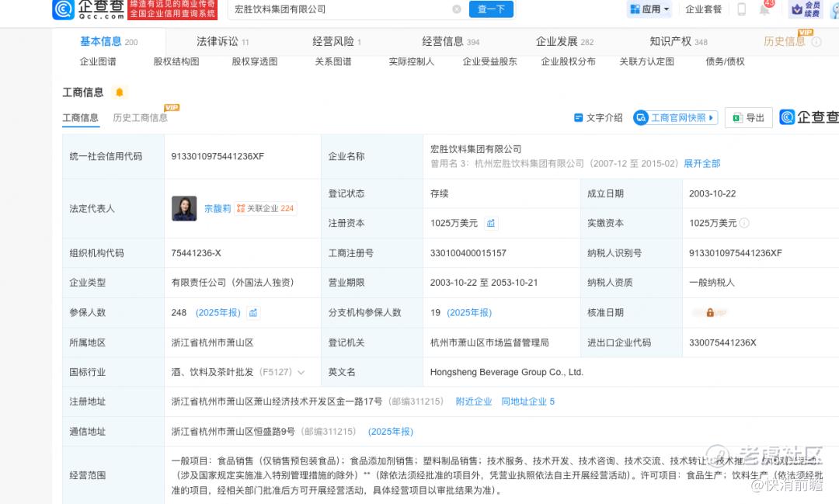This screenshot has width=839, height=504.
Task: Open chart icon next to 注册资本 1025万美元
Action: click(491, 223)
